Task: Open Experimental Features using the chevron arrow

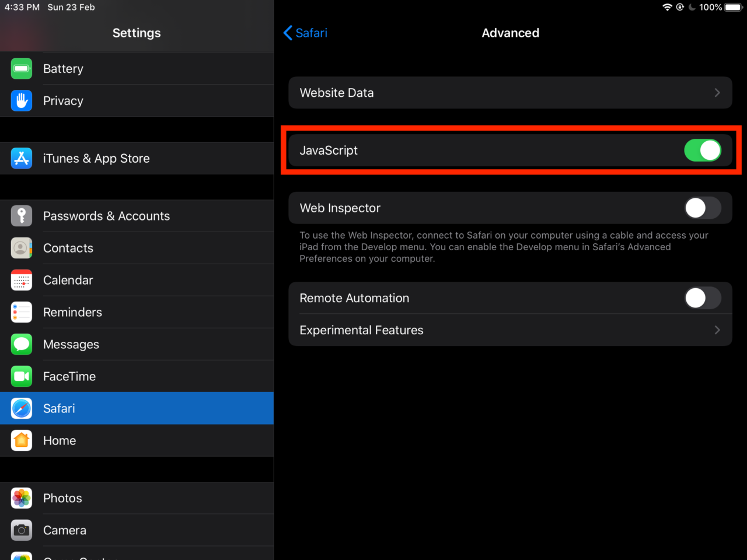Action: [x=717, y=330]
